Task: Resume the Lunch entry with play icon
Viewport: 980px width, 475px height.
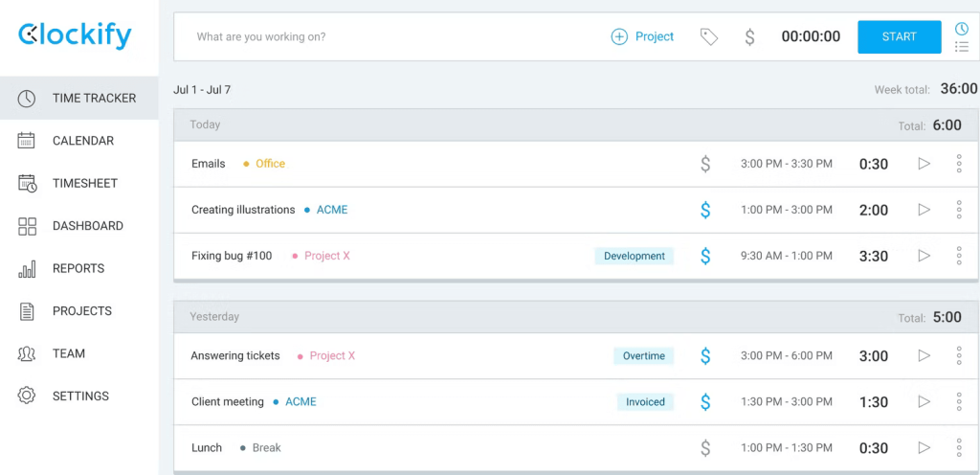Action: 924,447
